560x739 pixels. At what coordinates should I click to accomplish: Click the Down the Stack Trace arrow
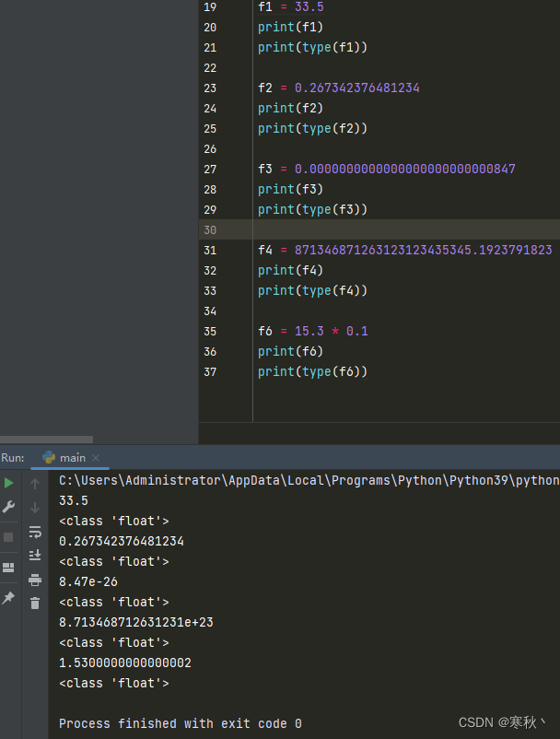click(x=35, y=508)
